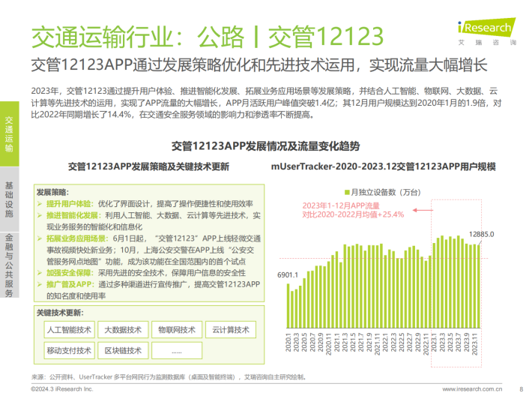Switch to the 基础设施 side tab
The height and width of the screenshot is (399, 532).
pos(9,199)
